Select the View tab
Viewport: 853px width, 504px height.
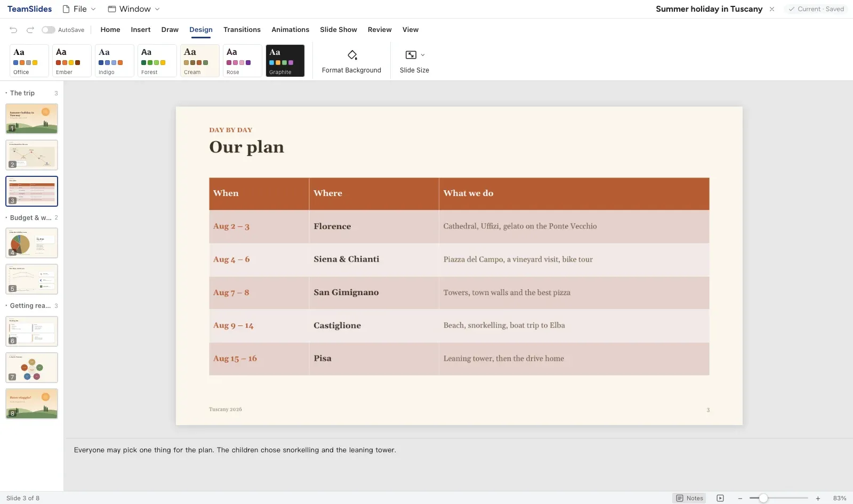click(411, 30)
